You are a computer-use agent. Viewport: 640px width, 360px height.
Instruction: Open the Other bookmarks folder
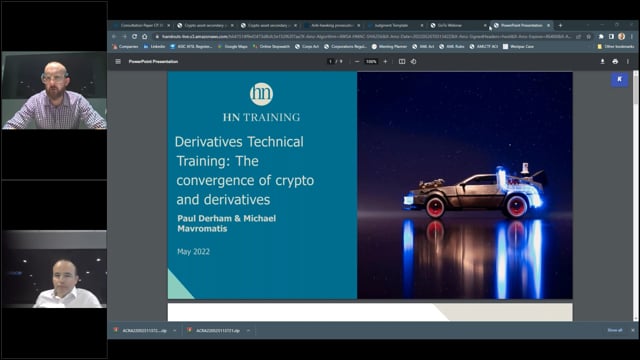[616, 47]
